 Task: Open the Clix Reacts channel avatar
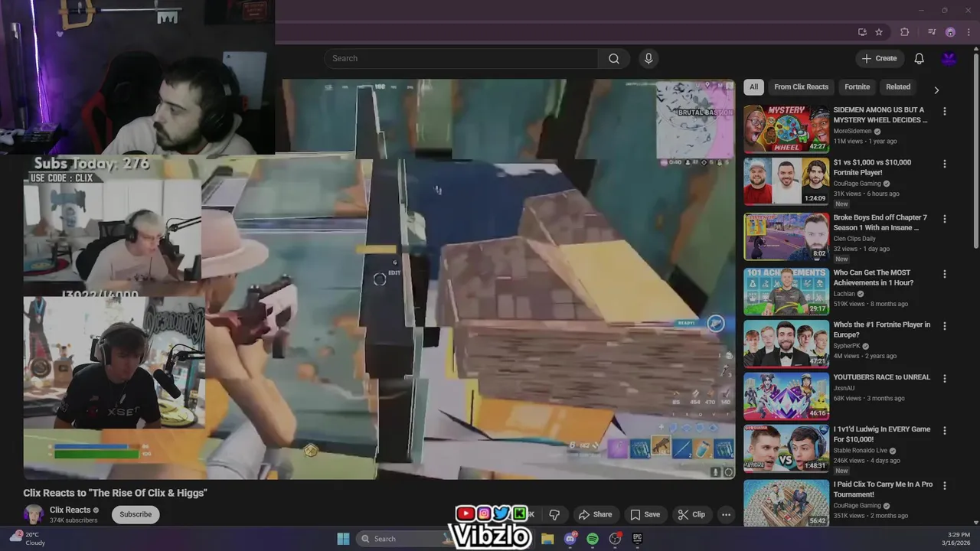coord(33,514)
